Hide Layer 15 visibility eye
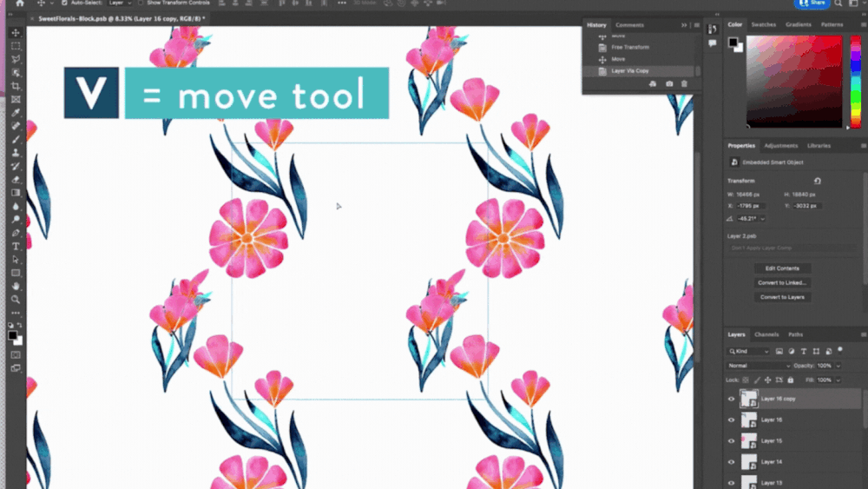The height and width of the screenshot is (489, 868). 731,441
